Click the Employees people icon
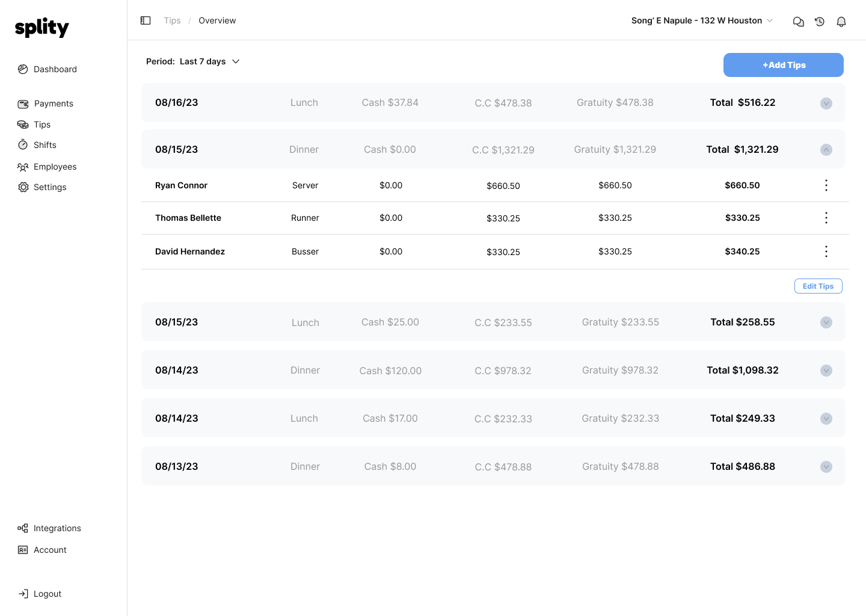Image resolution: width=866 pixels, height=616 pixels. [23, 167]
